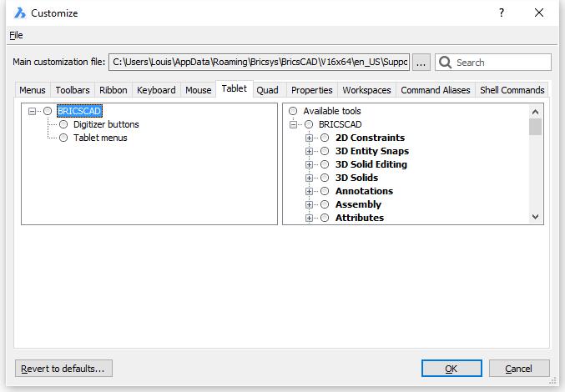Click the search magnifier icon
Image resolution: width=565 pixels, height=392 pixels.
click(x=445, y=63)
